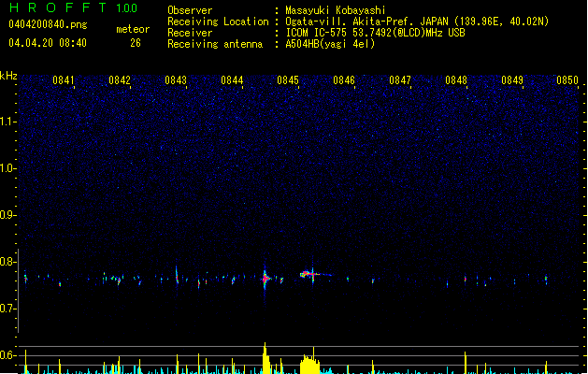This screenshot has height=374, width=588.
Task: Click the strong meteor echo near 0845
Action: (x=265, y=279)
